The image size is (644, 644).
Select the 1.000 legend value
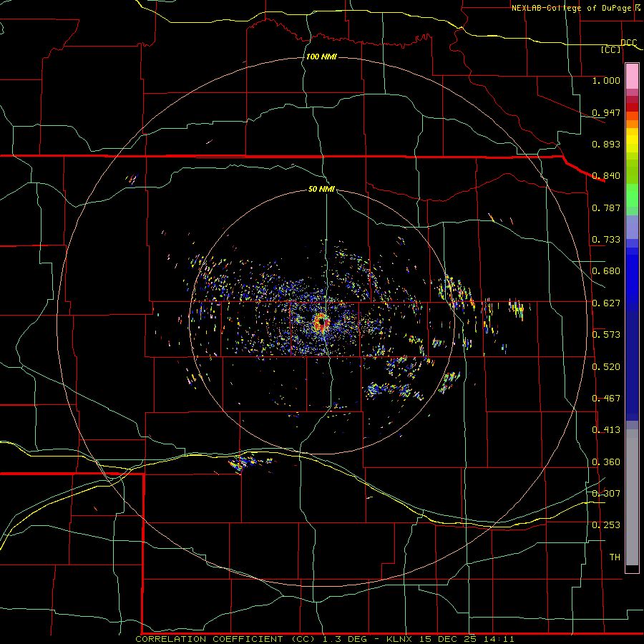(606, 80)
